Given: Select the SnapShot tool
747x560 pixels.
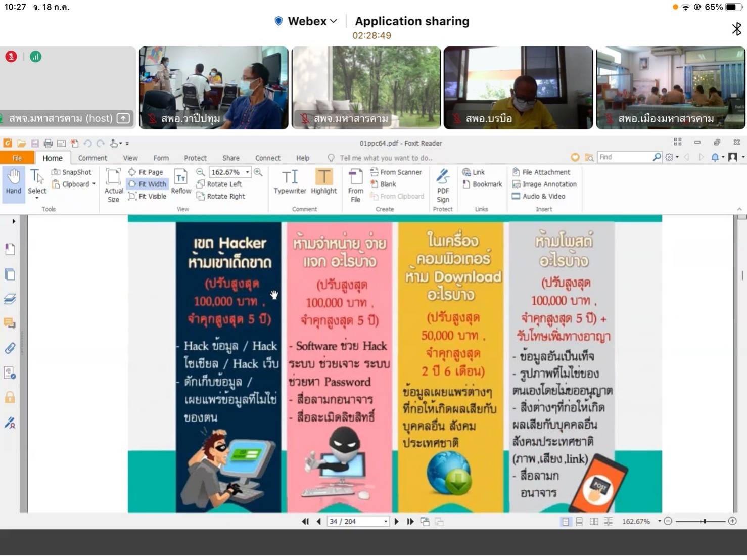Looking at the screenshot, I should click(x=71, y=172).
